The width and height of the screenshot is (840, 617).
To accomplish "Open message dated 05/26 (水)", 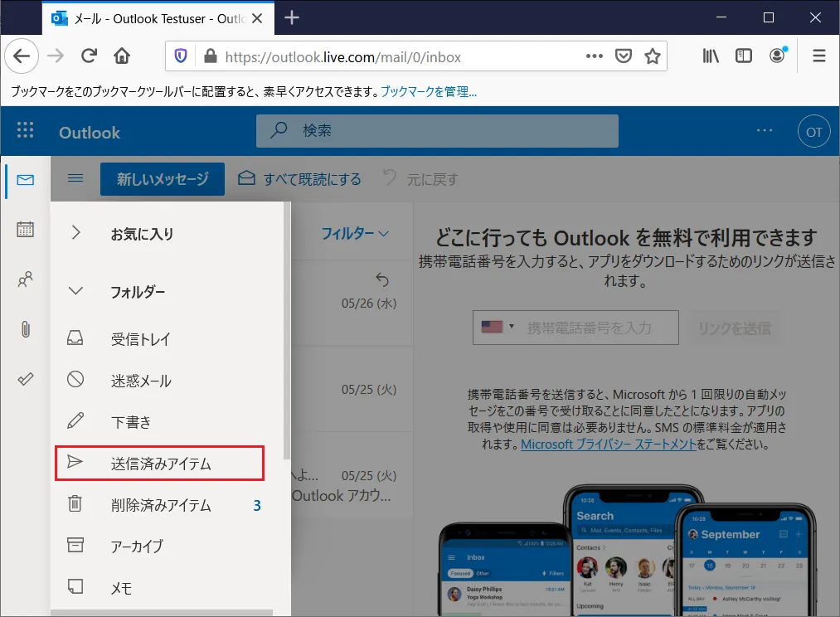I will (x=352, y=304).
